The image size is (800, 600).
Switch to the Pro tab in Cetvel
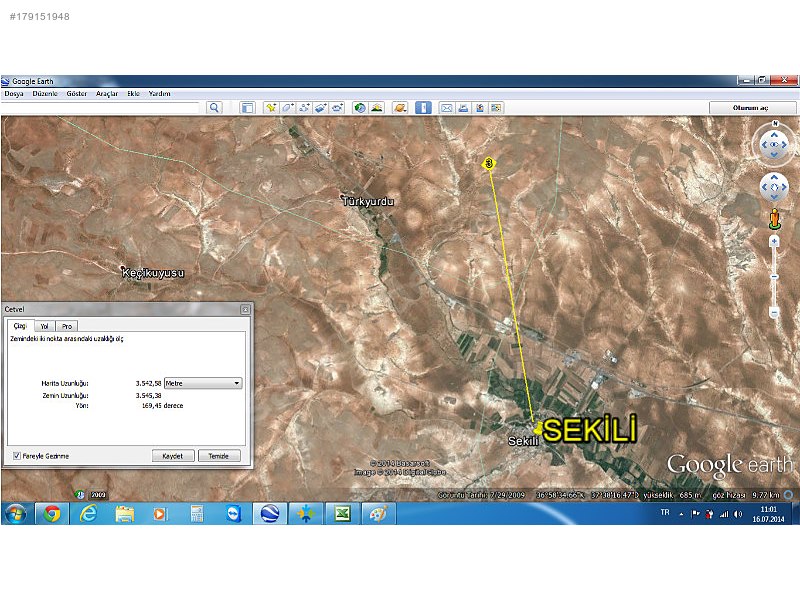[67, 326]
